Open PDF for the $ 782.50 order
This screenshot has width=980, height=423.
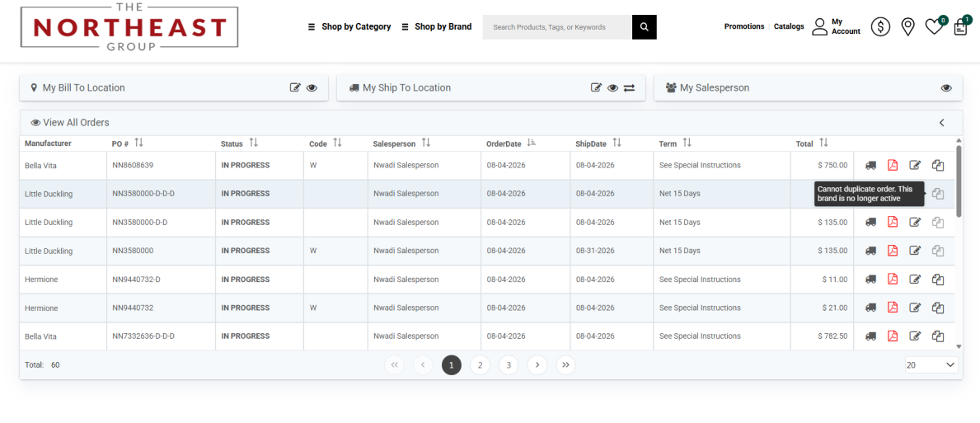pyautogui.click(x=893, y=336)
